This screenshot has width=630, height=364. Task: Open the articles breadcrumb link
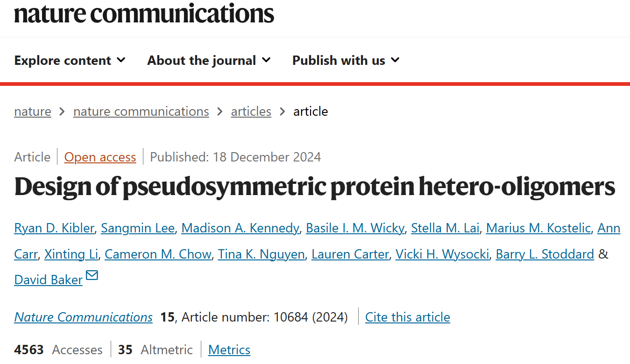(x=251, y=112)
